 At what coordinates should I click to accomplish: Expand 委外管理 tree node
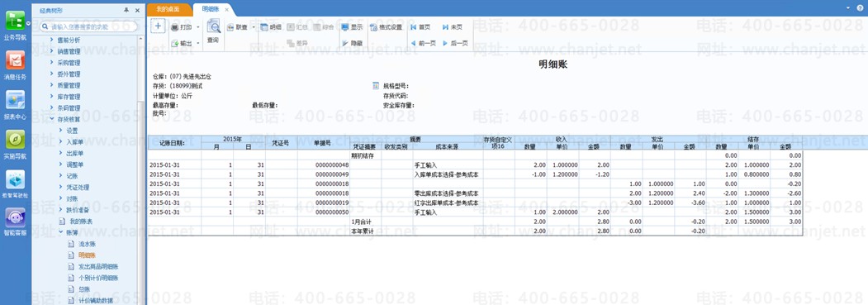click(x=52, y=74)
